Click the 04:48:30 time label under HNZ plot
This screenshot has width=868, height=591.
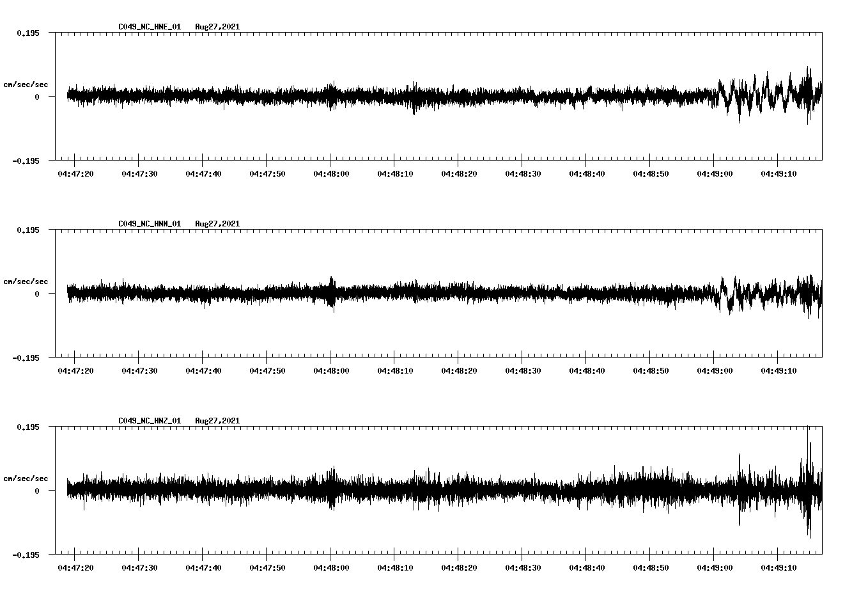coord(523,567)
